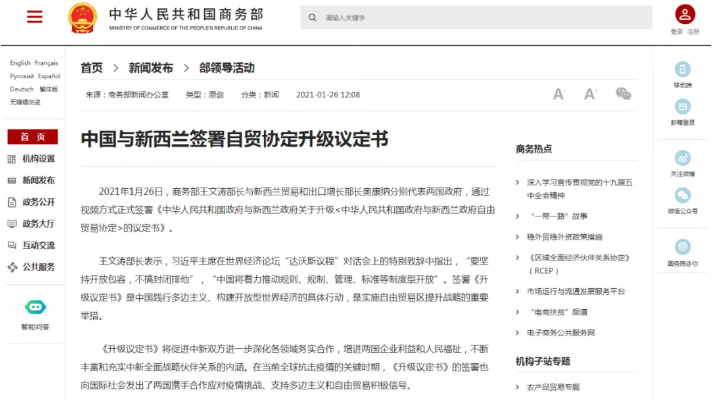Open the 智能问答 robot assistant
Image resolution: width=718 pixels, height=412 pixels.
pos(35,308)
